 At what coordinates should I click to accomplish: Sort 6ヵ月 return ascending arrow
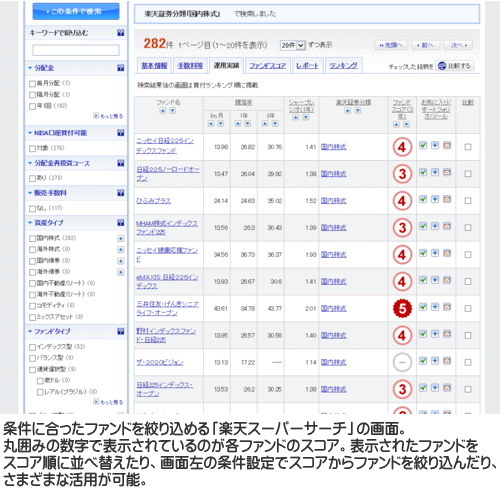[211, 124]
